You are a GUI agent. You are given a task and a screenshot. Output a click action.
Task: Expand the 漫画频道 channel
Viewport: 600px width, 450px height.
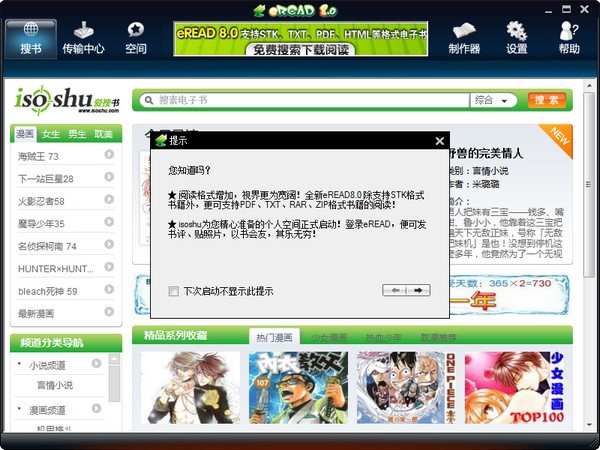point(96,409)
